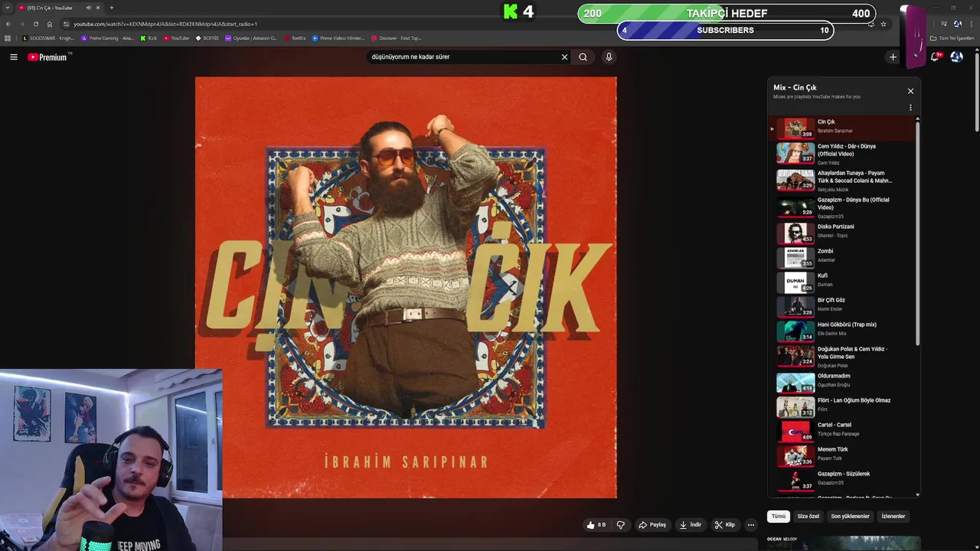Open the LOGOSWAR bookmark
This screenshot has width=980, height=551.
click(49, 38)
